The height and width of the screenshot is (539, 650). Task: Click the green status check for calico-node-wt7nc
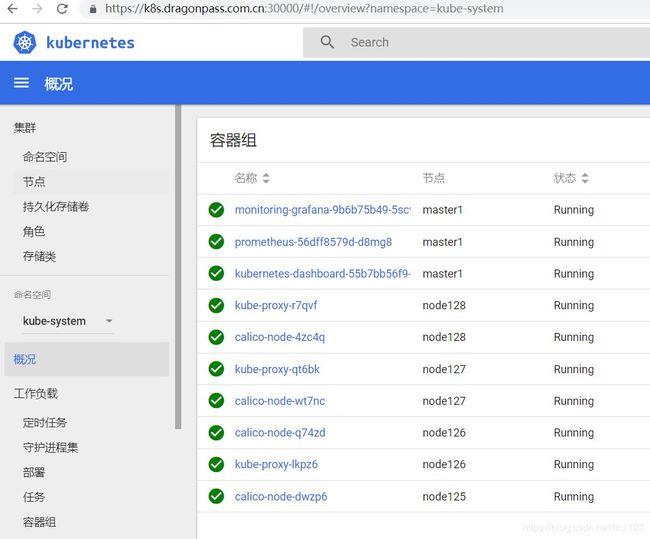(216, 401)
